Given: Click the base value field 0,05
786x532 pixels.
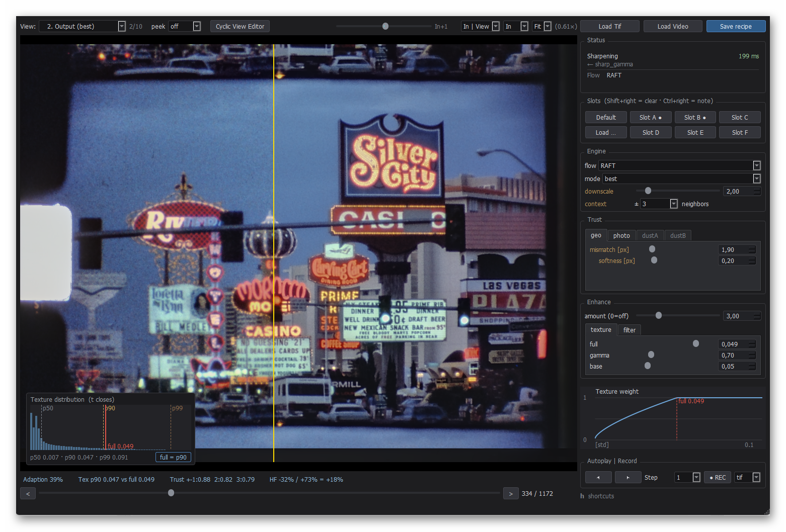Looking at the screenshot, I should pyautogui.click(x=738, y=366).
